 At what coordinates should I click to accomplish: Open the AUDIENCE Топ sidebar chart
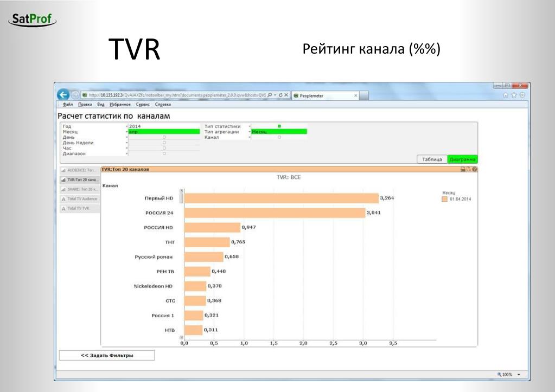click(x=80, y=170)
